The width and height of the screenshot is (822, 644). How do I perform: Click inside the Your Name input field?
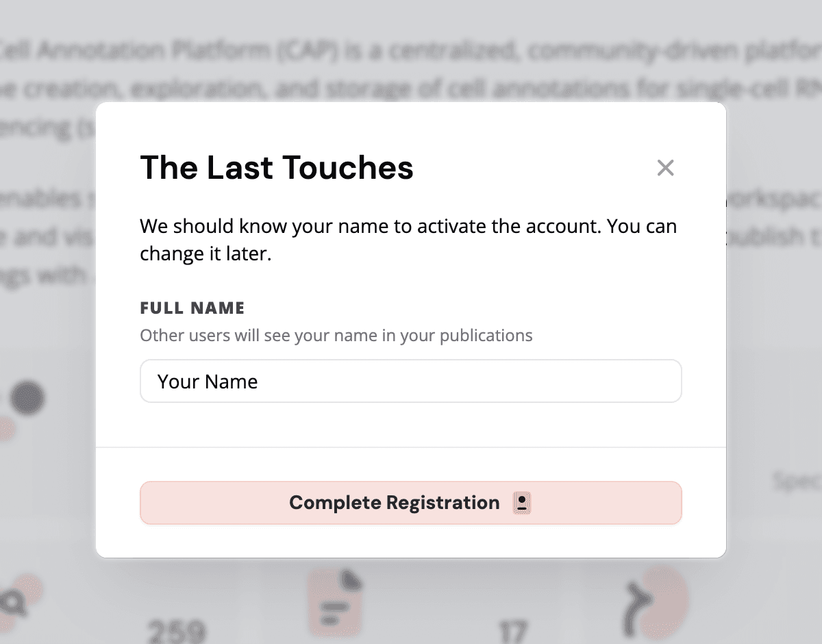(411, 381)
